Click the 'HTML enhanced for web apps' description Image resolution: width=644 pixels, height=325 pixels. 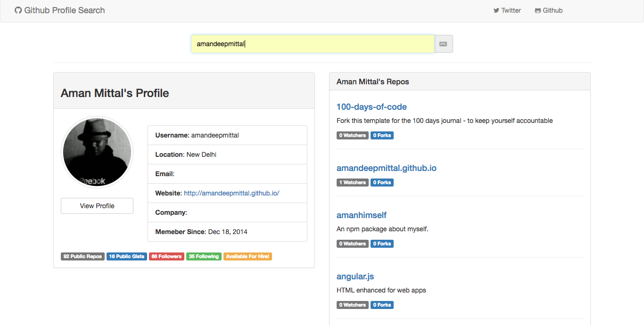pos(381,290)
